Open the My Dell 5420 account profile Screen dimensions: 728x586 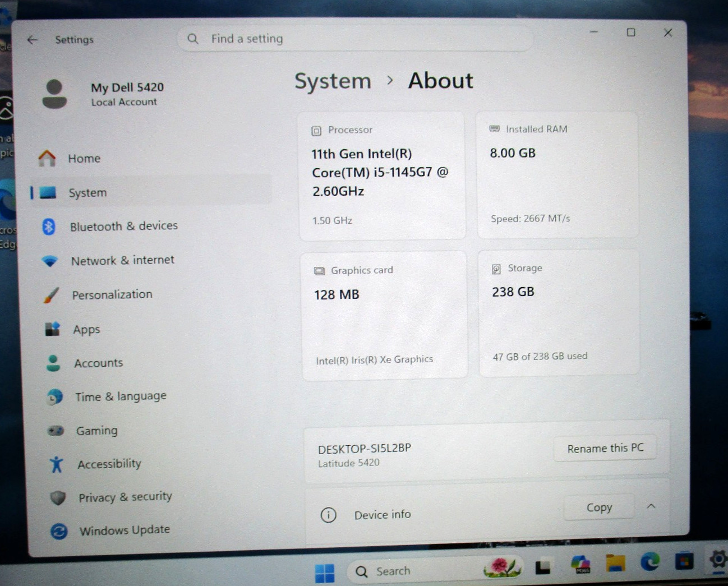[104, 94]
